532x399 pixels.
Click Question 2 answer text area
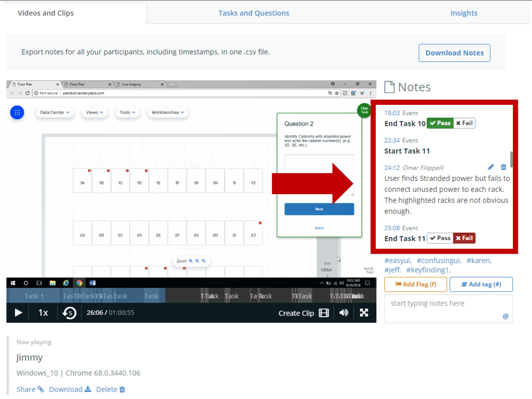(319, 175)
